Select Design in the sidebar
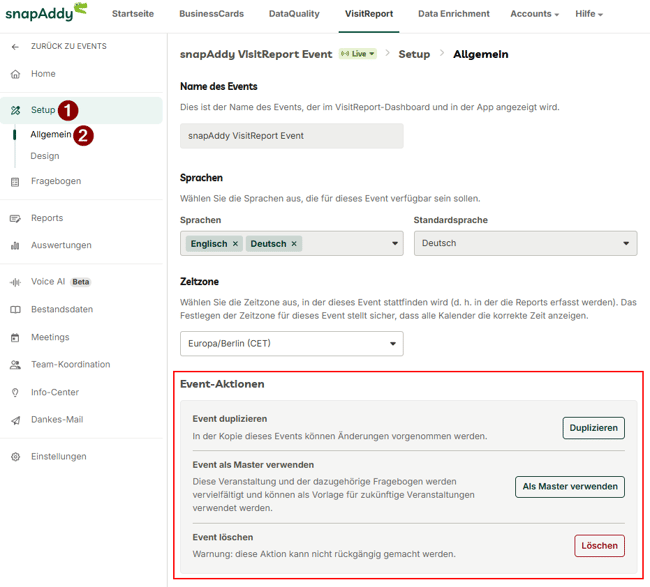Viewport: 650px width, 587px height. click(x=45, y=156)
